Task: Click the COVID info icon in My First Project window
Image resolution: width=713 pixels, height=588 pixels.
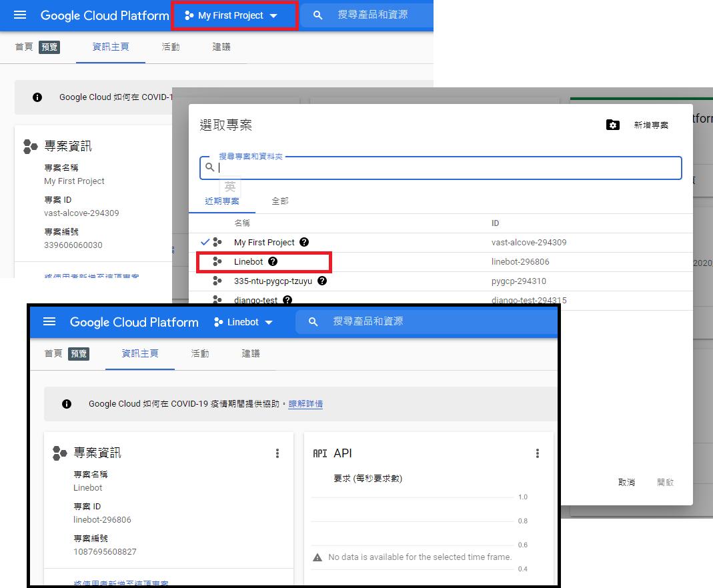Action: pyautogui.click(x=37, y=97)
